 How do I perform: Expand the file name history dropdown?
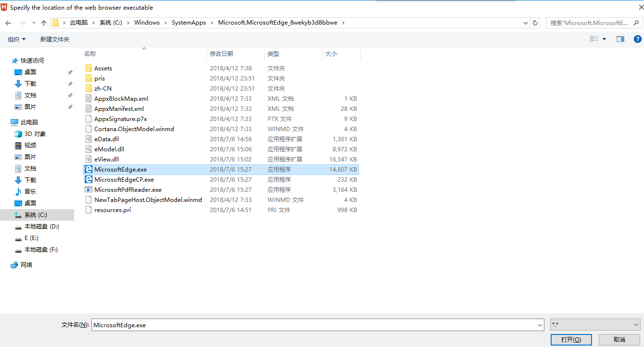[540, 325]
